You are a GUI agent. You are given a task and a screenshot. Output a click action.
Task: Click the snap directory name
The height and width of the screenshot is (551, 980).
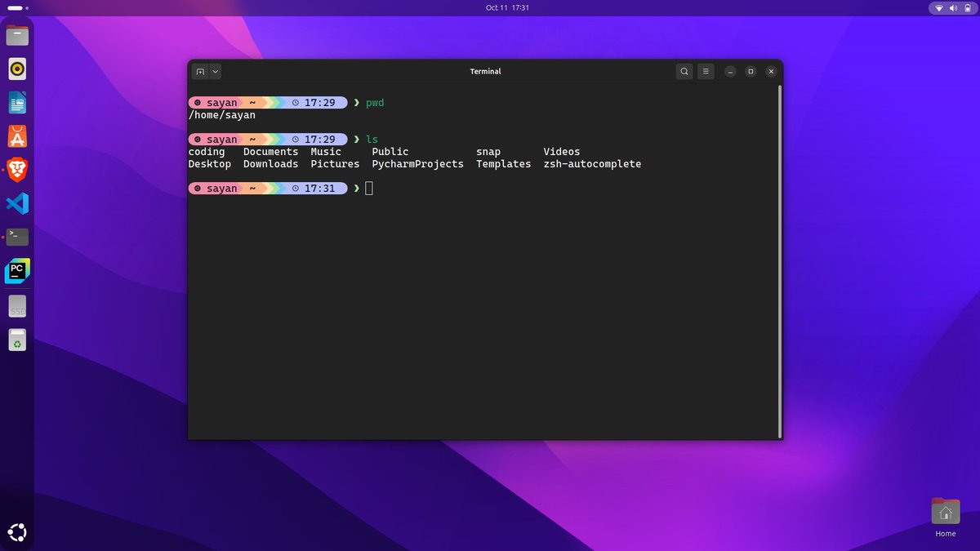tap(488, 152)
